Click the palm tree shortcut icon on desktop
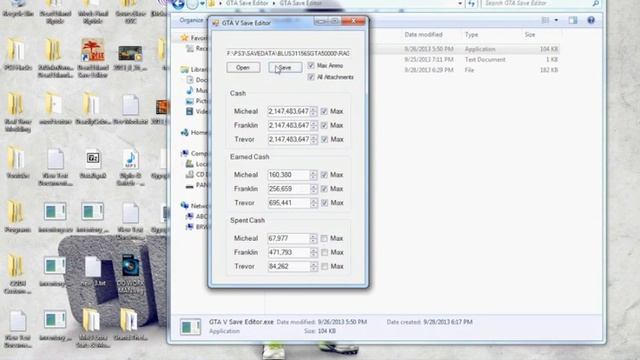Image resolution: width=640 pixels, height=360 pixels. point(93,50)
